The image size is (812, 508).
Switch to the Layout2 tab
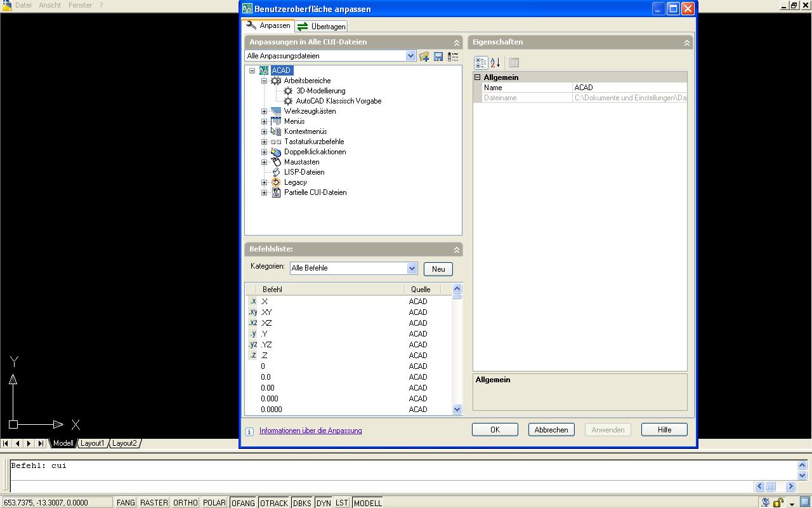click(x=124, y=443)
